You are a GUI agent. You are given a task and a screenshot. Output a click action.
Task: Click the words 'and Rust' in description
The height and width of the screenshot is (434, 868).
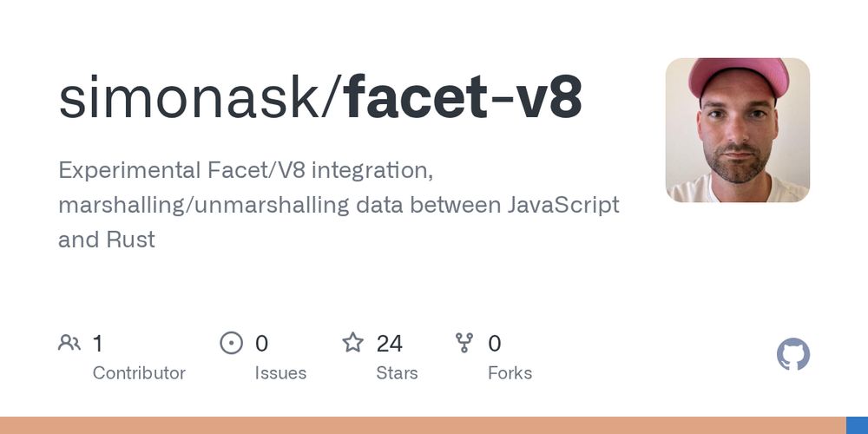click(106, 240)
